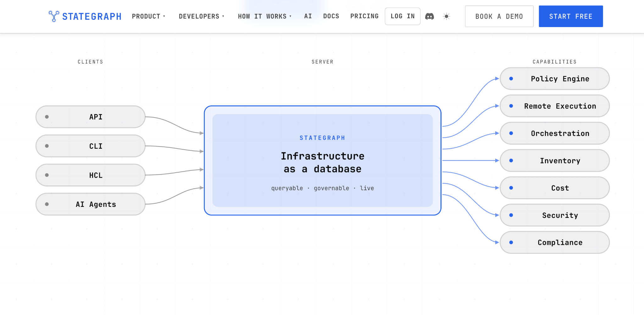Screen dimensions: 644x315
Task: Open the Discord community icon
Action: pos(430,16)
